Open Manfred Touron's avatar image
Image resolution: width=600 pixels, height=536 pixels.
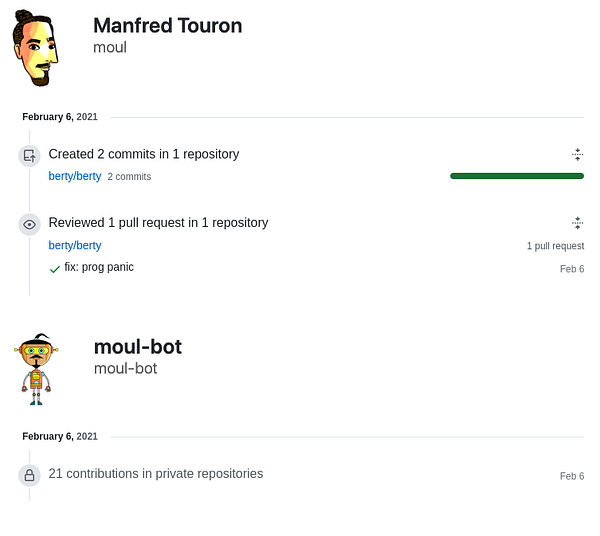pos(38,49)
